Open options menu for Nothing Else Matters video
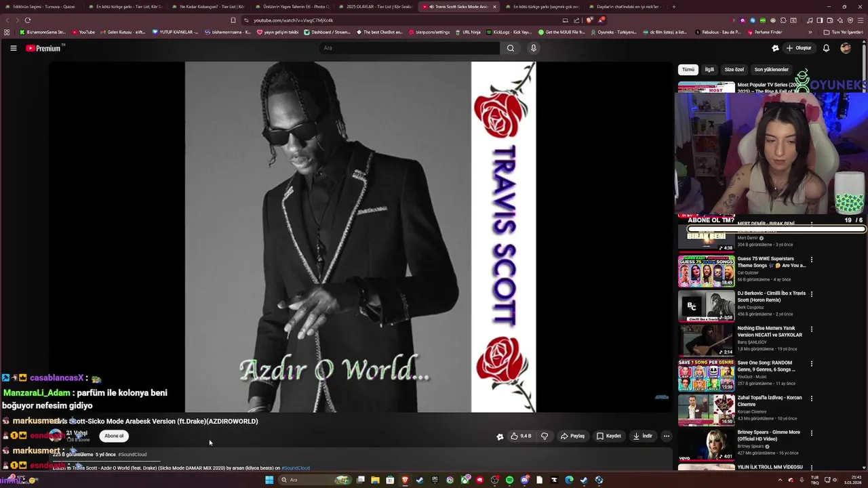 [x=811, y=329]
